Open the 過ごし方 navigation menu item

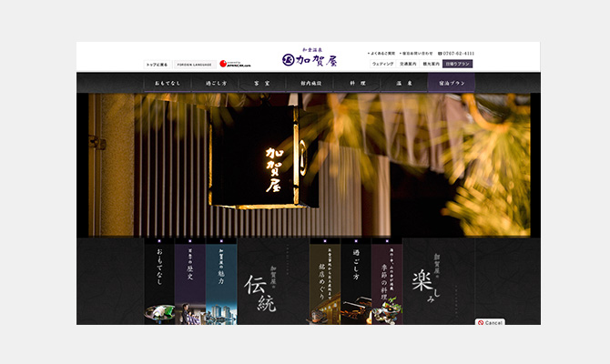pos(215,83)
